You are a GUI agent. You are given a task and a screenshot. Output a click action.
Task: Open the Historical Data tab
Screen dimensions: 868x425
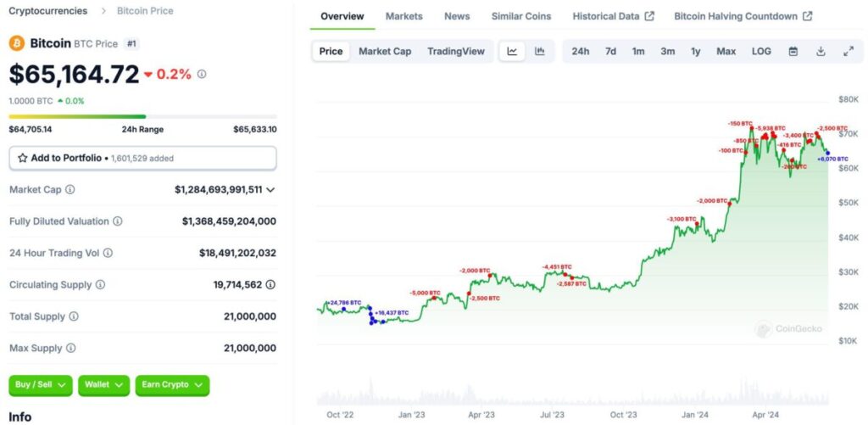click(613, 16)
